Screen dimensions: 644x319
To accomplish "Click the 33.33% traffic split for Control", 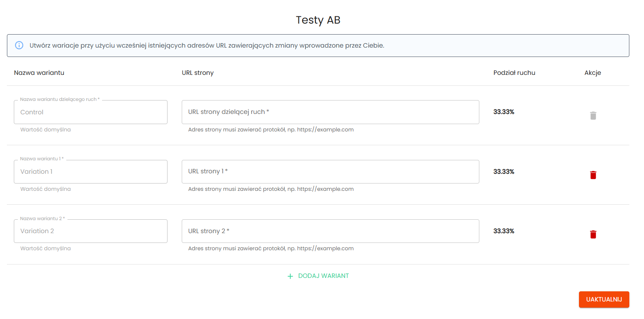I will [x=504, y=112].
